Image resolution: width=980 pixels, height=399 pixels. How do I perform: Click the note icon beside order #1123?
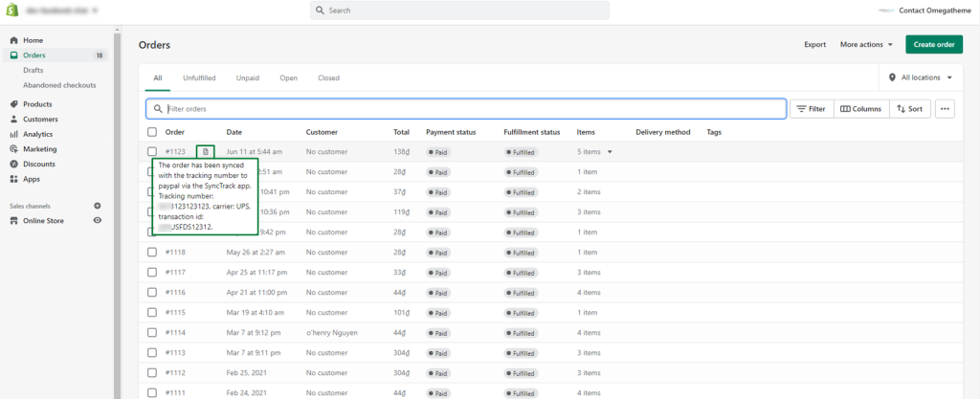click(x=205, y=151)
